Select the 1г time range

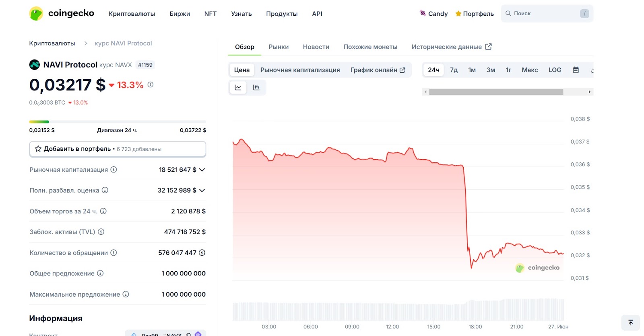point(508,70)
